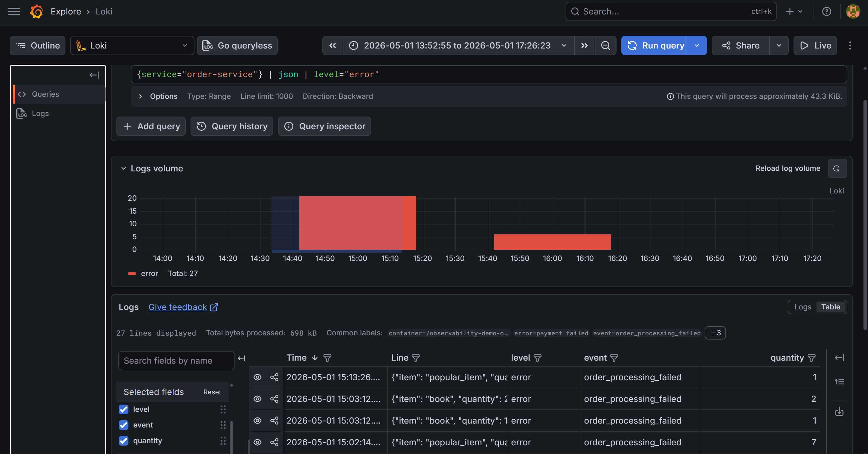Filter the level column

(x=538, y=358)
